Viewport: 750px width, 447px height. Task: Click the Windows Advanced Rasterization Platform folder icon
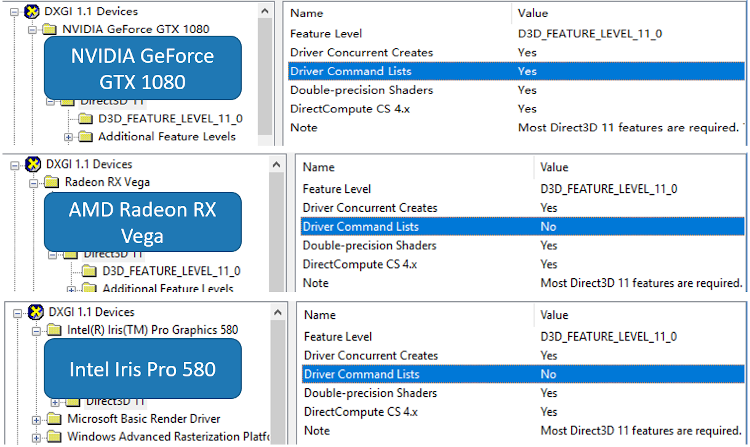click(54, 437)
